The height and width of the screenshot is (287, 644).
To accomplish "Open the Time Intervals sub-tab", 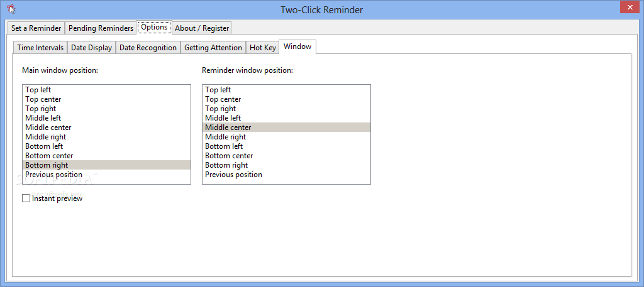I will tap(40, 48).
